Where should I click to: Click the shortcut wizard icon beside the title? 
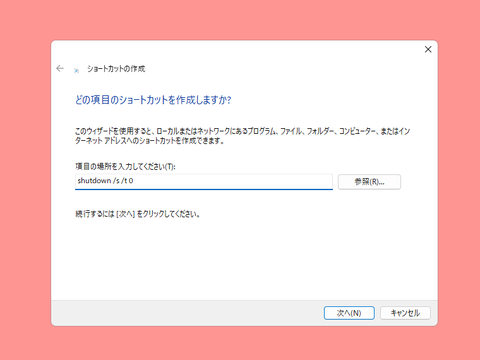pos(76,70)
